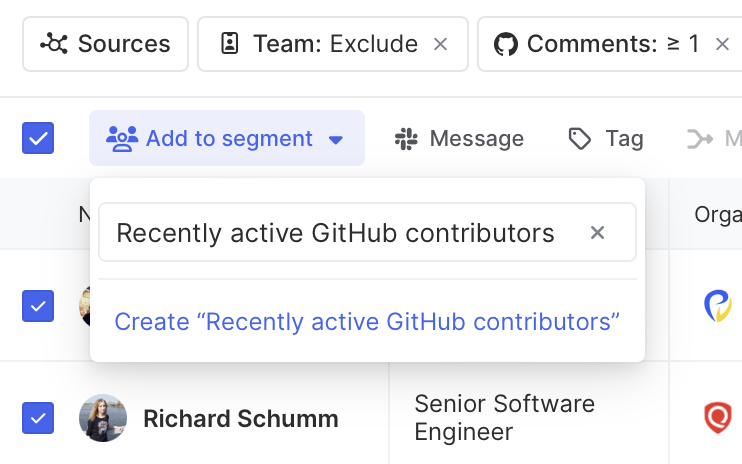Uncheck the first member row checkbox
This screenshot has width=742, height=464.
coord(38,305)
